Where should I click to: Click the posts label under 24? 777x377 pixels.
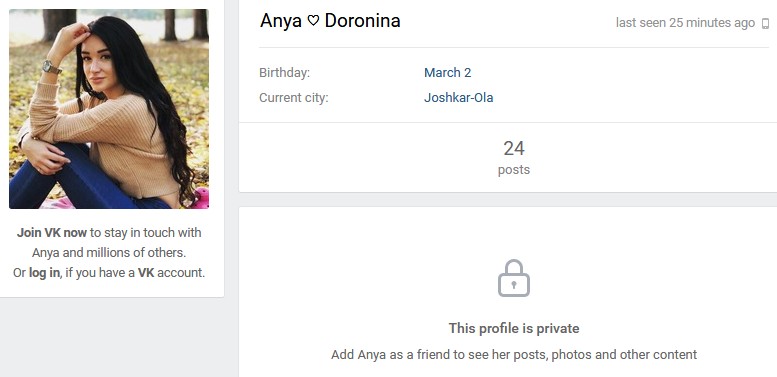tap(514, 170)
